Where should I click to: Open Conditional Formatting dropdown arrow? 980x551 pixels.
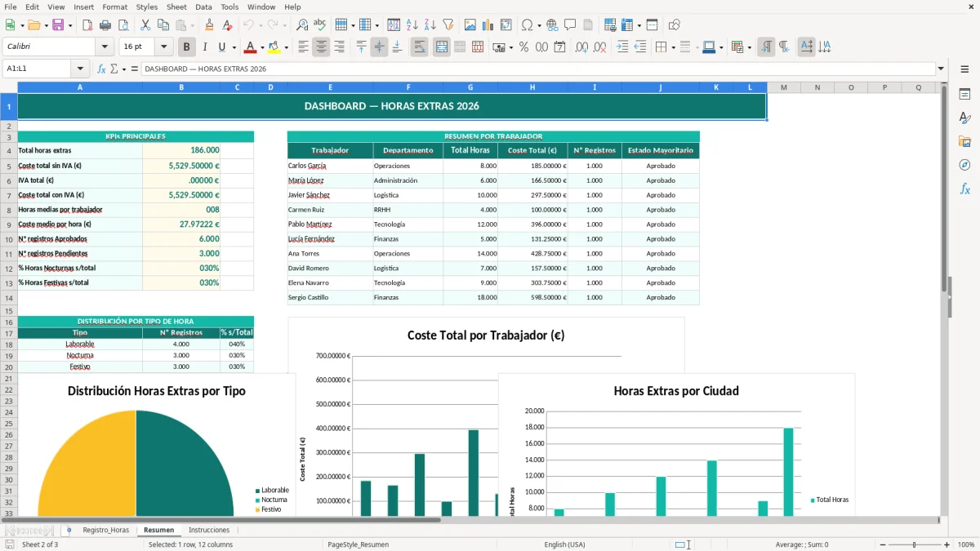click(749, 47)
